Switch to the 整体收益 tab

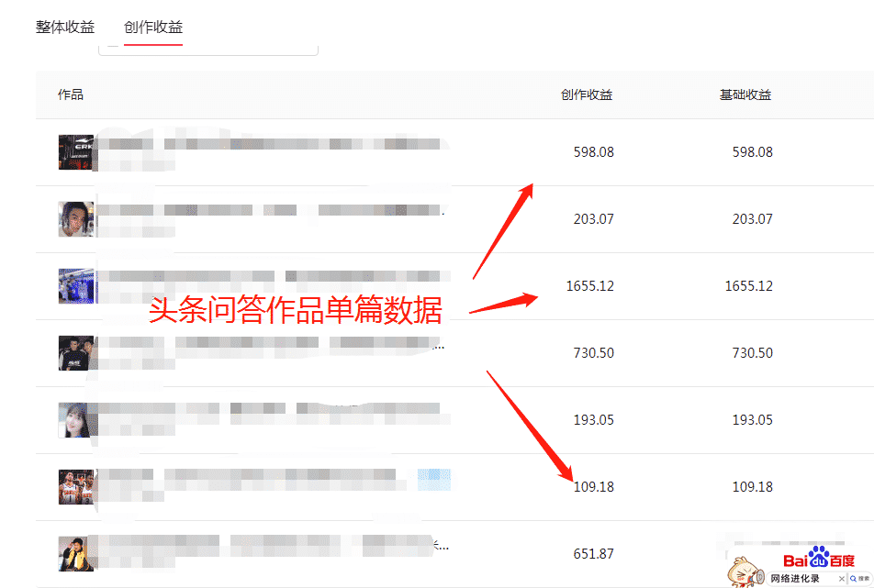point(65,27)
